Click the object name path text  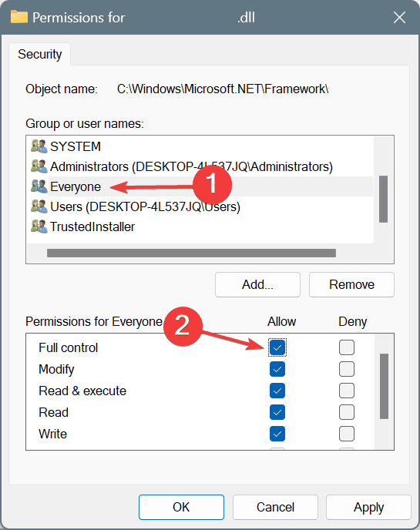click(x=223, y=89)
